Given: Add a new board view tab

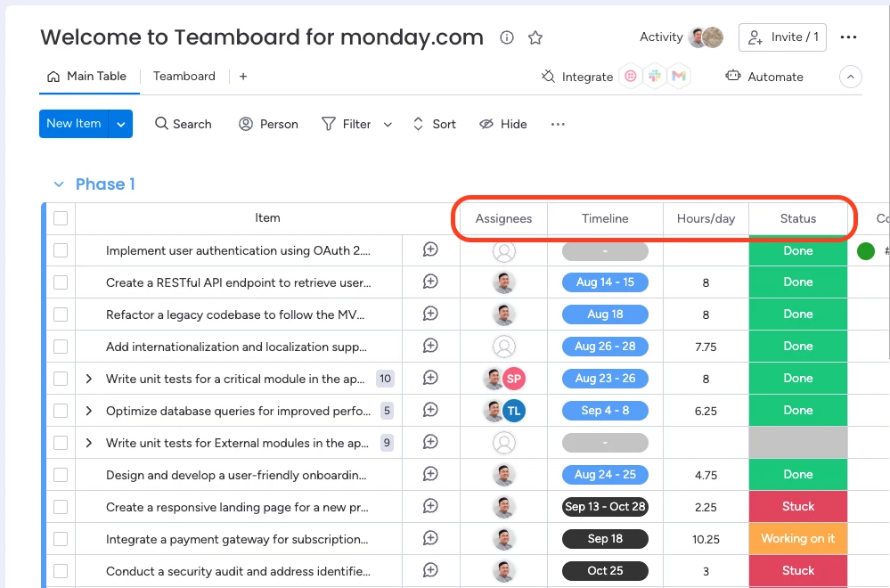Looking at the screenshot, I should pos(243,76).
